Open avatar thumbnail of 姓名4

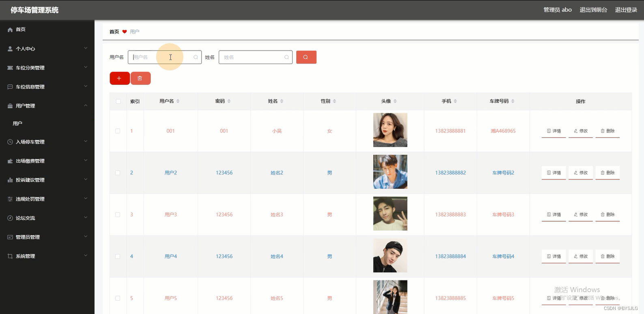(390, 256)
